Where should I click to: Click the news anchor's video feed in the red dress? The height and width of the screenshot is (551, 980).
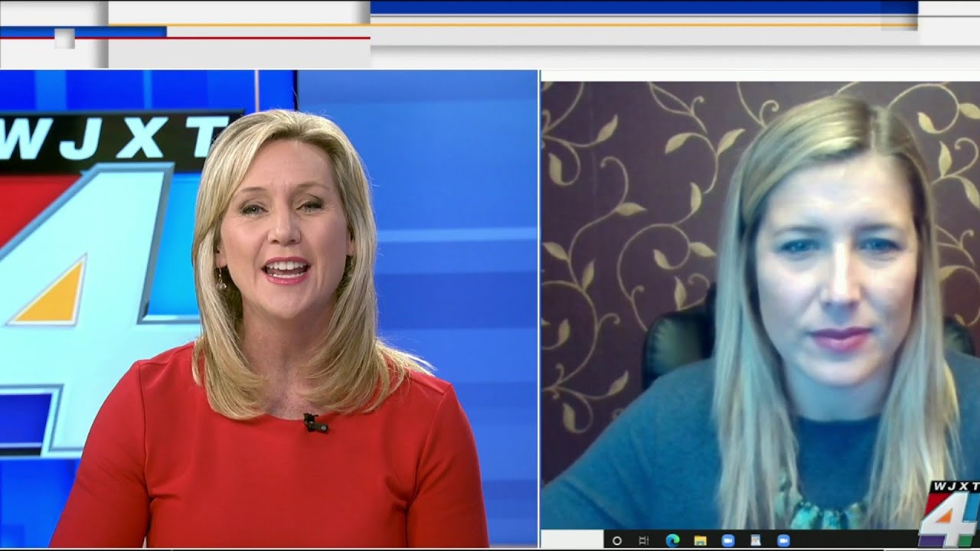(269, 308)
